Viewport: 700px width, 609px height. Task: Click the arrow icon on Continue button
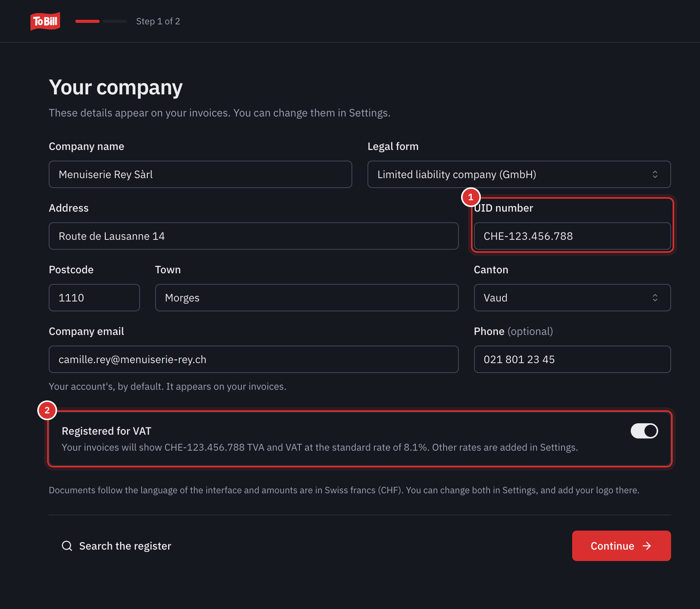point(647,546)
